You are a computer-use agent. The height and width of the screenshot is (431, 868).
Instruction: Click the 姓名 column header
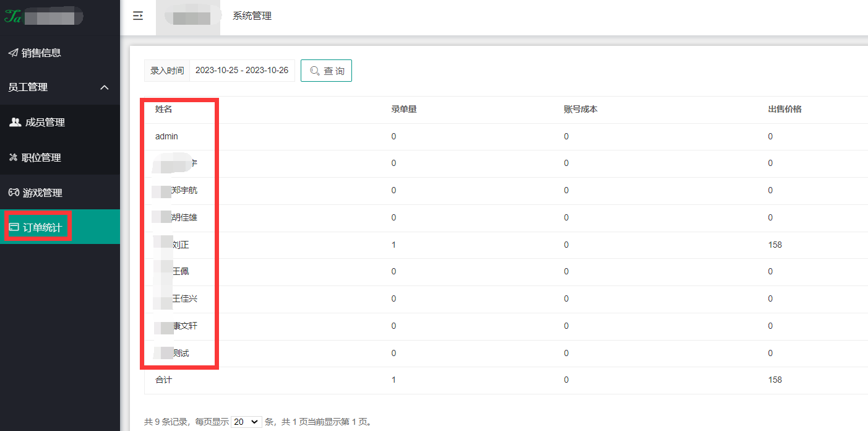pos(163,109)
